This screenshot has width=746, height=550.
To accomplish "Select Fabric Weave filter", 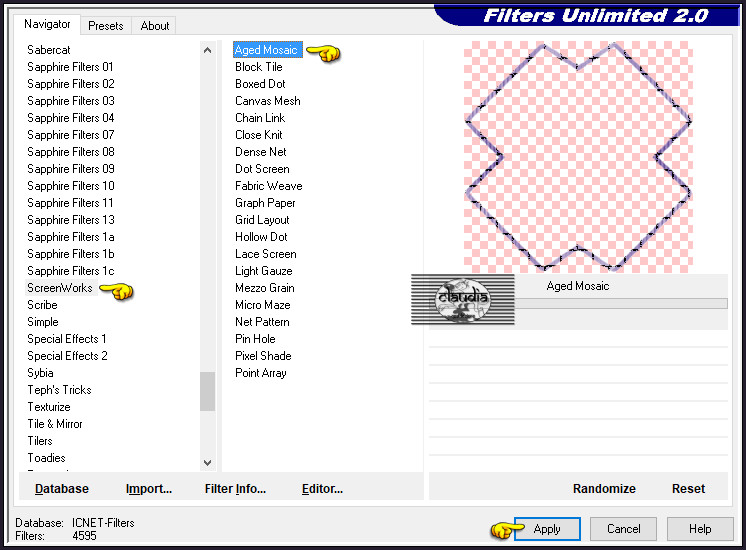I will point(268,186).
